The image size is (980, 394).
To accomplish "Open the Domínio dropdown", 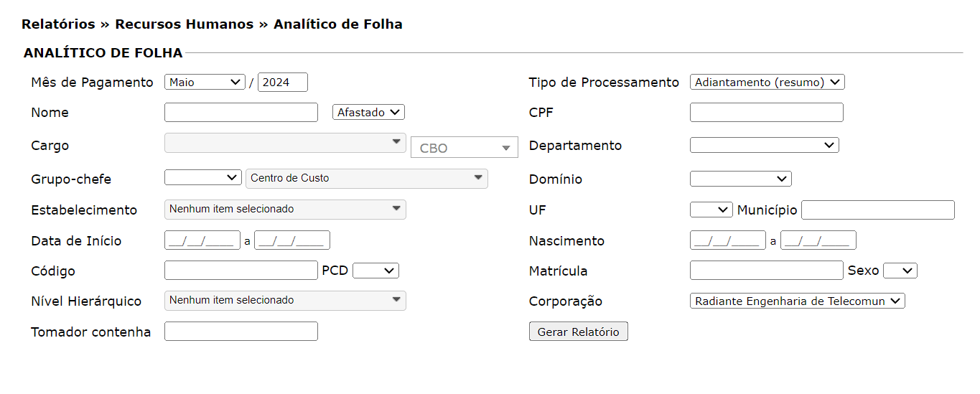I will (740, 179).
